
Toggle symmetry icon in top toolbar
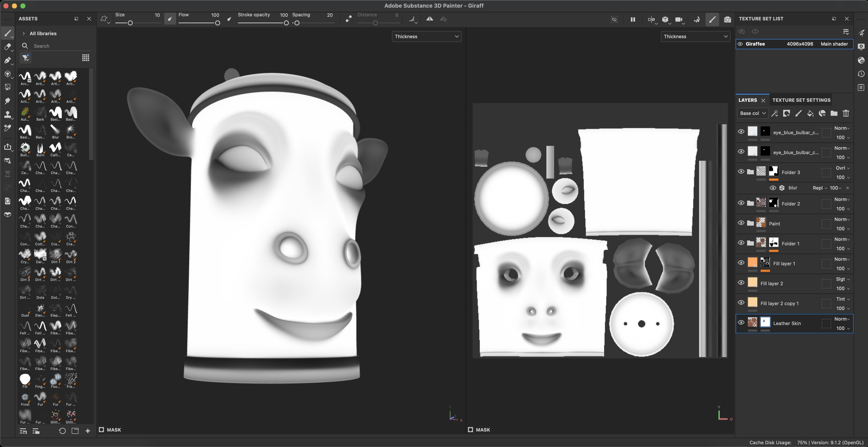[x=429, y=19]
